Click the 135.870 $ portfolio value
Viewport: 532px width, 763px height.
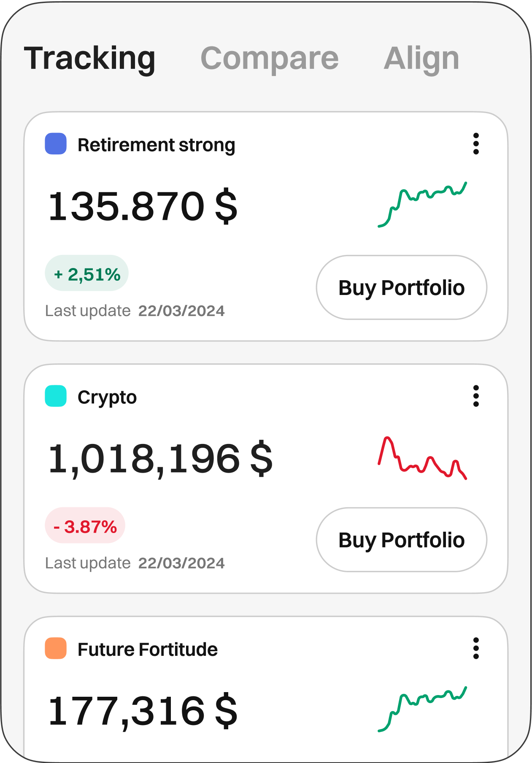[x=143, y=206]
